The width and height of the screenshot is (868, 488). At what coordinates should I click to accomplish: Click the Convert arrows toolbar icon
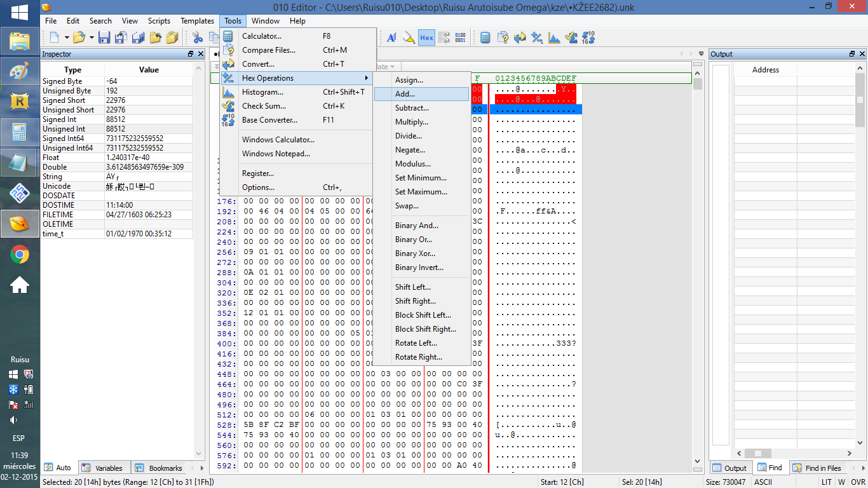click(x=520, y=37)
